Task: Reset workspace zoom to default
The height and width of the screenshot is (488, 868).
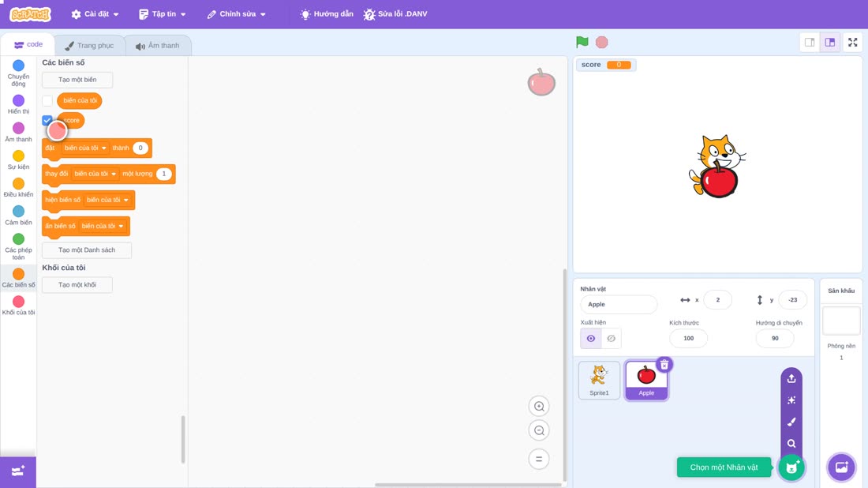Action: [x=539, y=460]
